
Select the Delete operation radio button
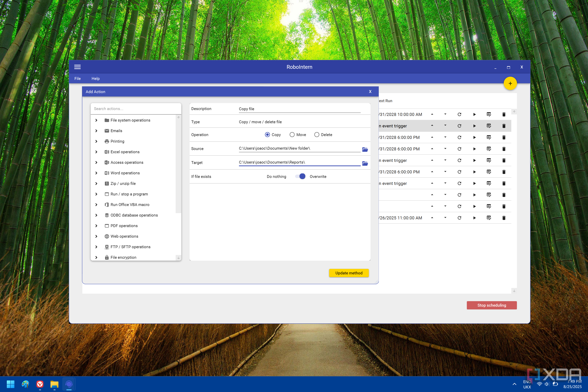coord(316,135)
